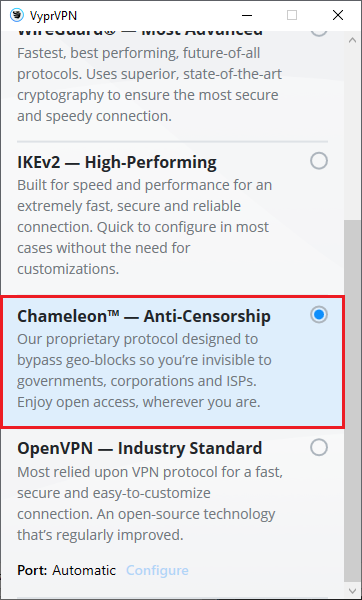Click the IKEv2 — High-Performing heading
This screenshot has width=362, height=600.
point(117,163)
